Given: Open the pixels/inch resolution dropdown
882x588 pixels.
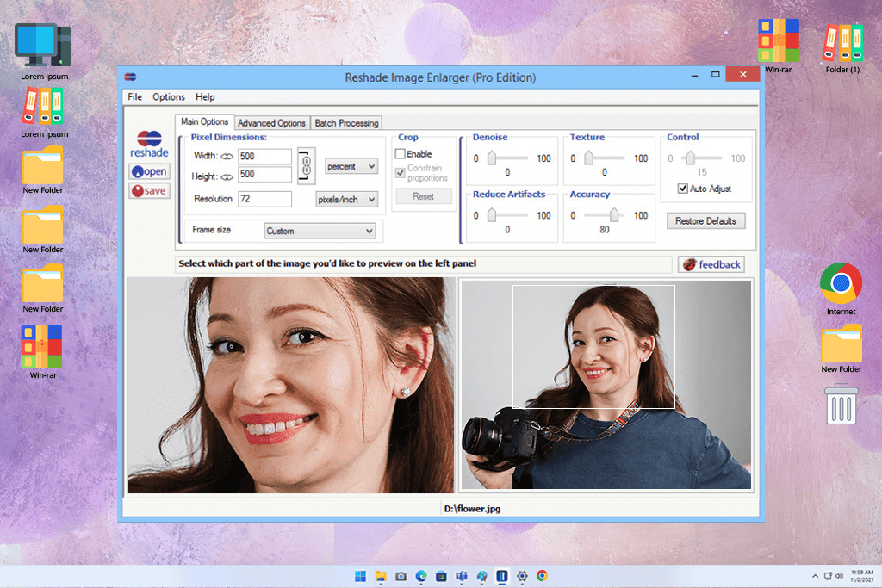Looking at the screenshot, I should tap(346, 200).
